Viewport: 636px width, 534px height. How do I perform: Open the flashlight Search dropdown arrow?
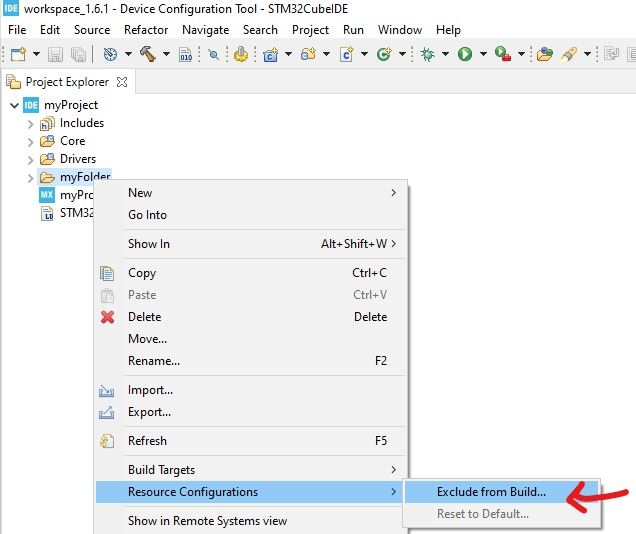coord(587,54)
